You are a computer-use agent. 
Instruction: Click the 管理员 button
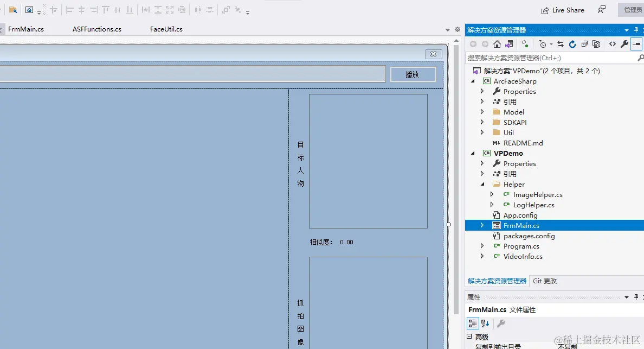[x=632, y=10]
